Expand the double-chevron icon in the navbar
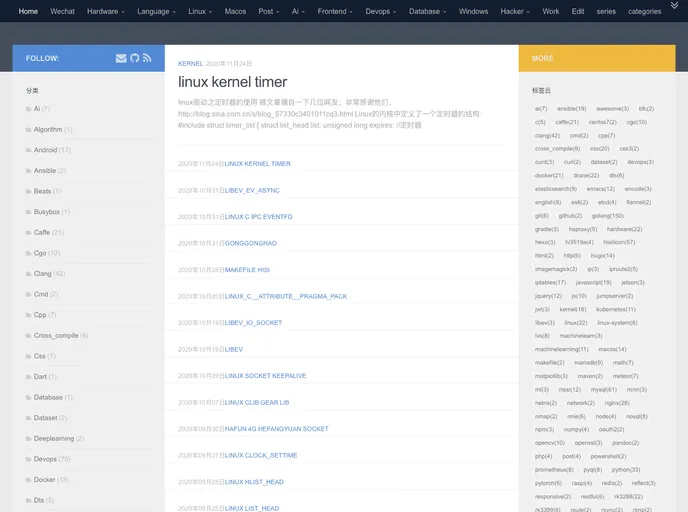 (x=674, y=5)
